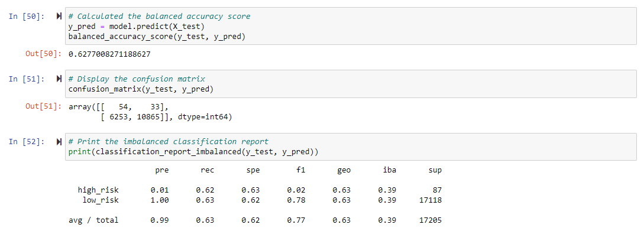This screenshot has height=244, width=644.
Task: Select the Out[51] prompt label
Action: coord(43,107)
